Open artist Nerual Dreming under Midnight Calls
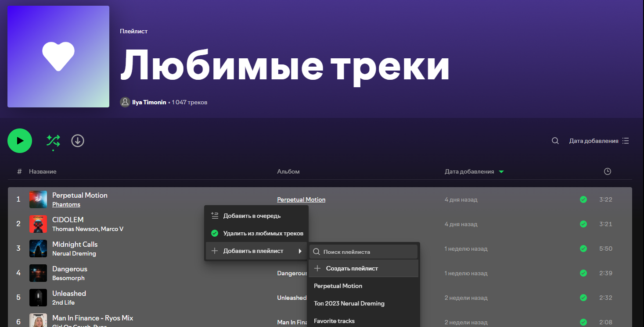The image size is (644, 327). click(74, 253)
